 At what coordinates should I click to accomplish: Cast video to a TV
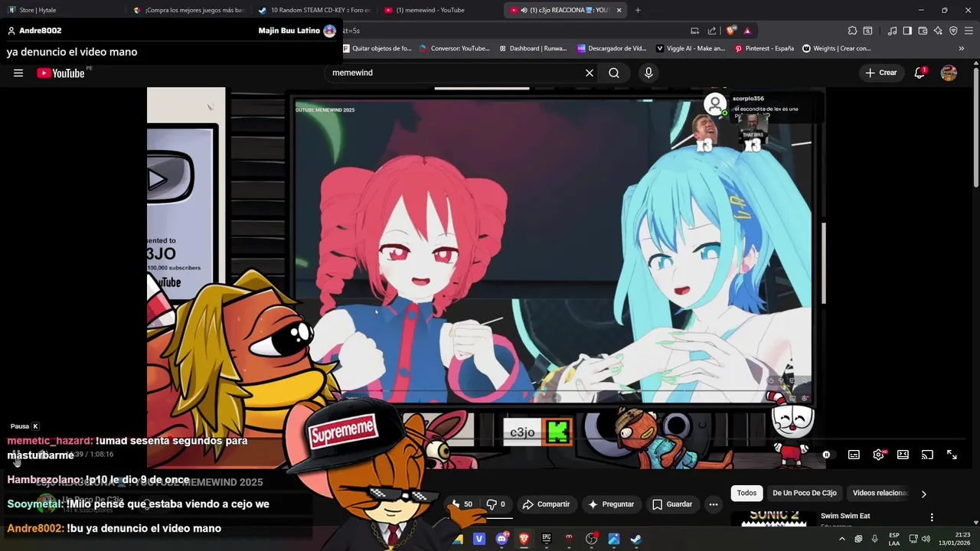927,455
